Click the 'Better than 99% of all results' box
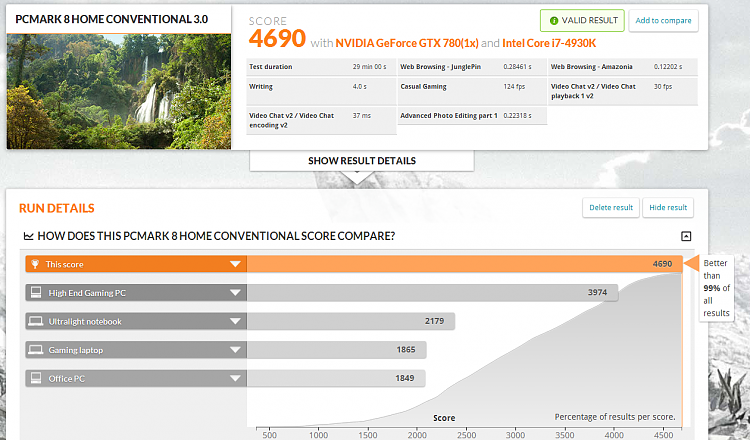 [716, 288]
